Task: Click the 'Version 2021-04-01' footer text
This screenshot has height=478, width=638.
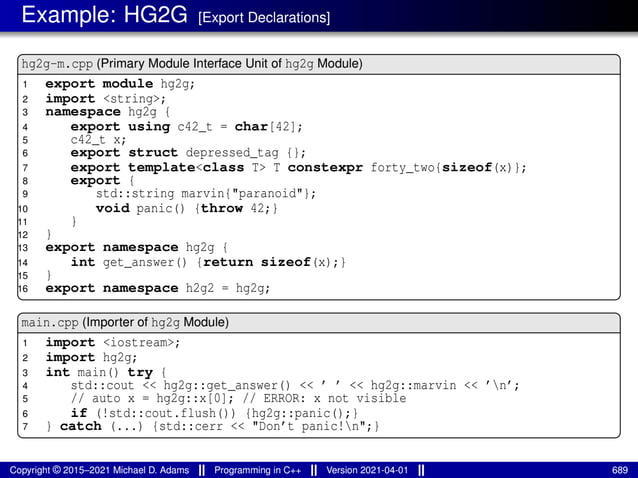Action: tap(367, 470)
